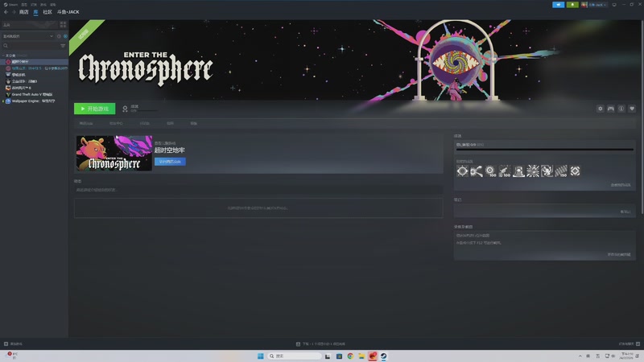Open game settings gear icon
644x362 pixels.
(600, 109)
